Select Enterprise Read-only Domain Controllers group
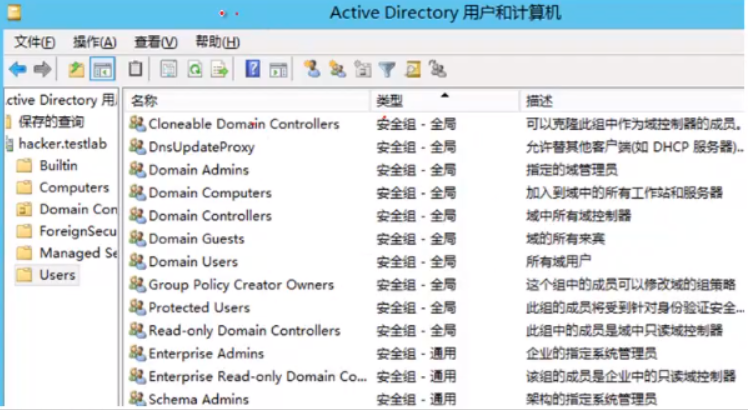 tap(258, 376)
